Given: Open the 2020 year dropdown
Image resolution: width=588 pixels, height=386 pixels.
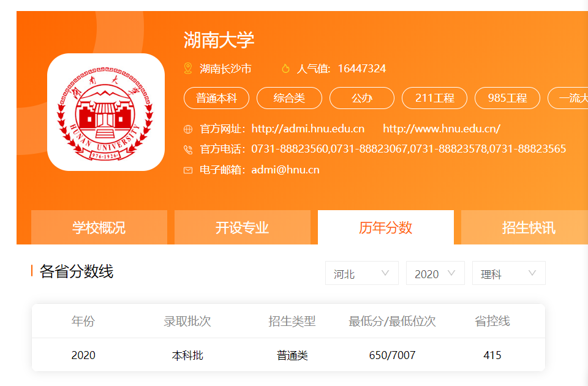Looking at the screenshot, I should (x=435, y=273).
